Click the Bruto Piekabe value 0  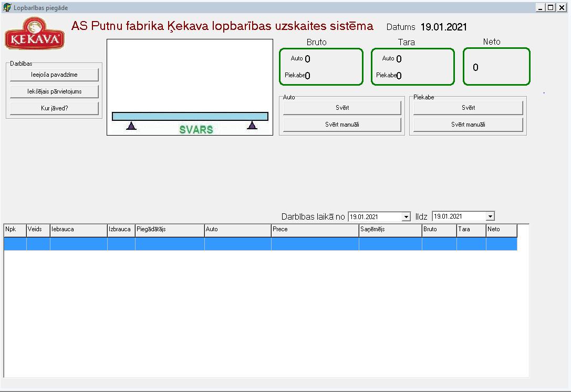307,76
